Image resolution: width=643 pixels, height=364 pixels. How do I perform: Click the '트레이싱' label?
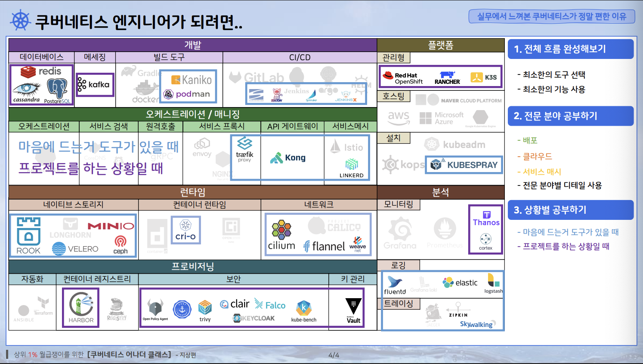pos(399,304)
